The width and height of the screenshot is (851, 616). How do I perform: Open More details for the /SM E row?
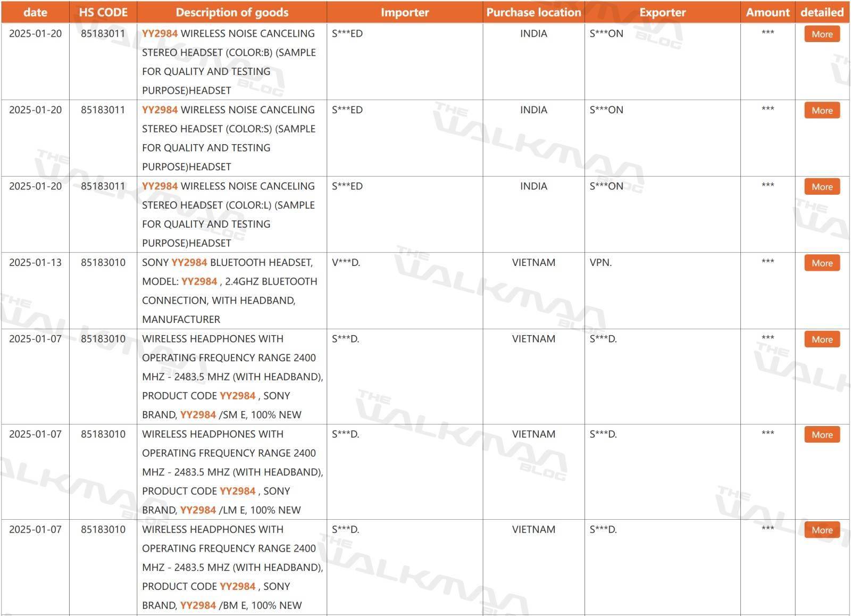click(822, 339)
